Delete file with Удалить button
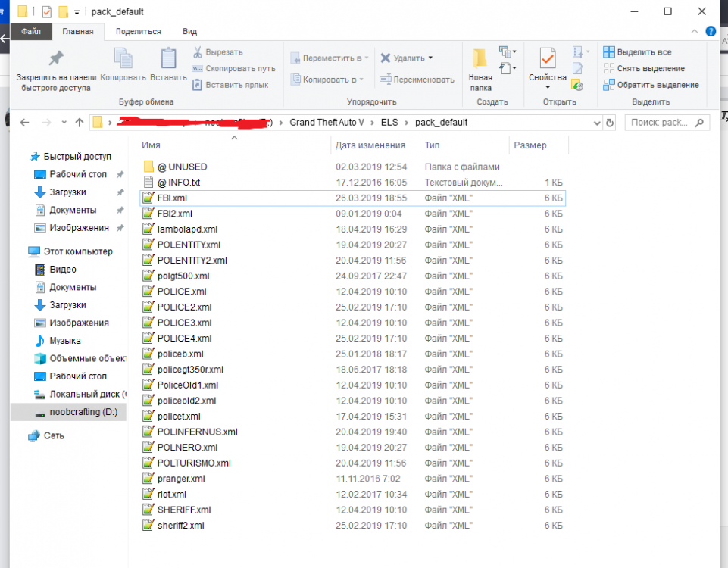 click(402, 58)
